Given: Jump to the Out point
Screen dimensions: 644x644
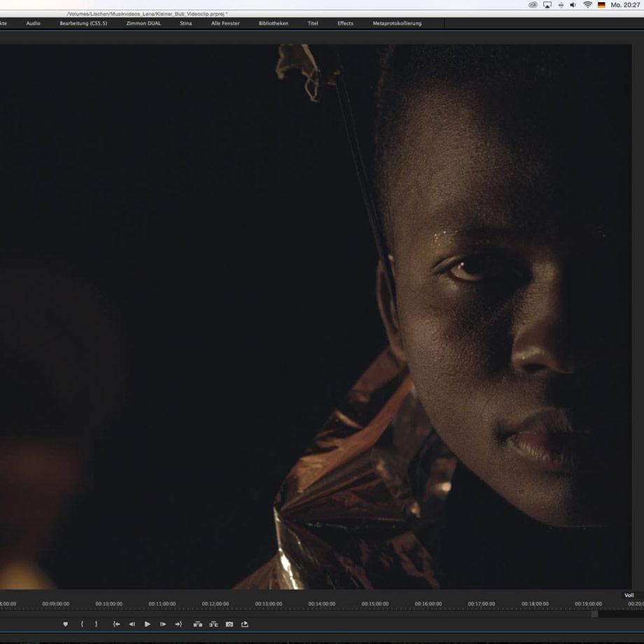Looking at the screenshot, I should 178,624.
